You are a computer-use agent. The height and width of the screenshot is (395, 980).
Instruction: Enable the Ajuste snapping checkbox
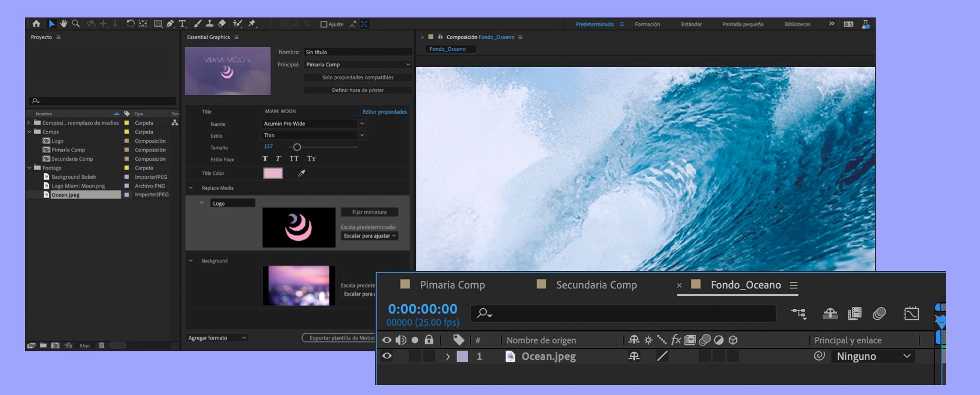324,24
